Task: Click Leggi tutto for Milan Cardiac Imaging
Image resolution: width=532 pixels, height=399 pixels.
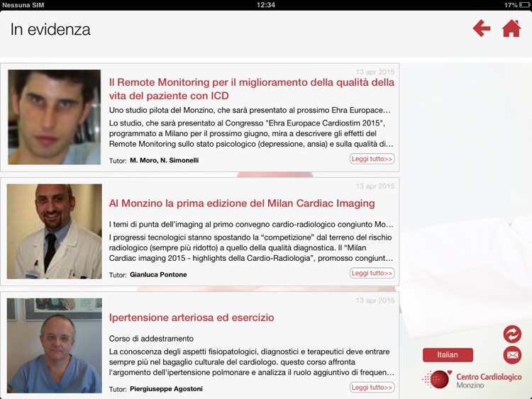Action: click(372, 274)
